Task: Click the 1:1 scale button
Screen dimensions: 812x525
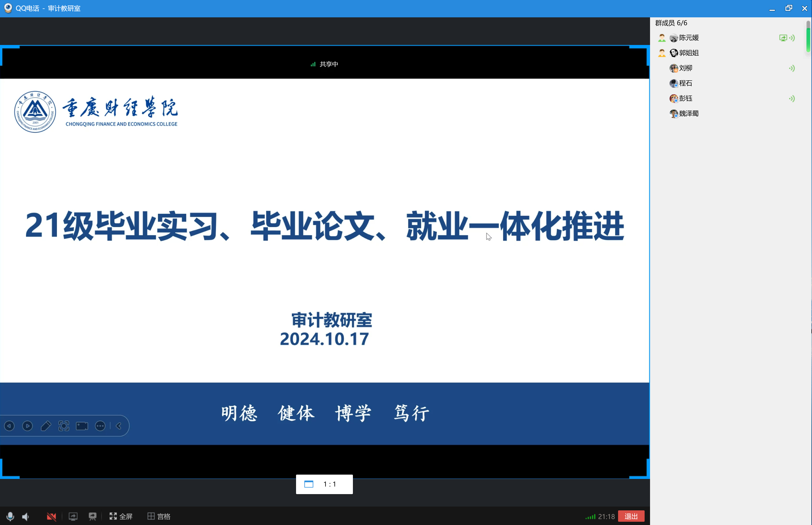Action: pyautogui.click(x=324, y=484)
